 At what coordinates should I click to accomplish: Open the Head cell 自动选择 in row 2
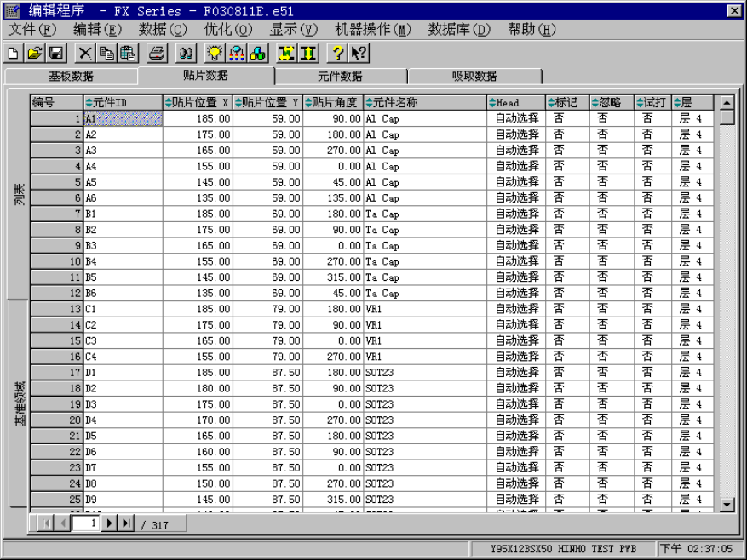[x=517, y=134]
